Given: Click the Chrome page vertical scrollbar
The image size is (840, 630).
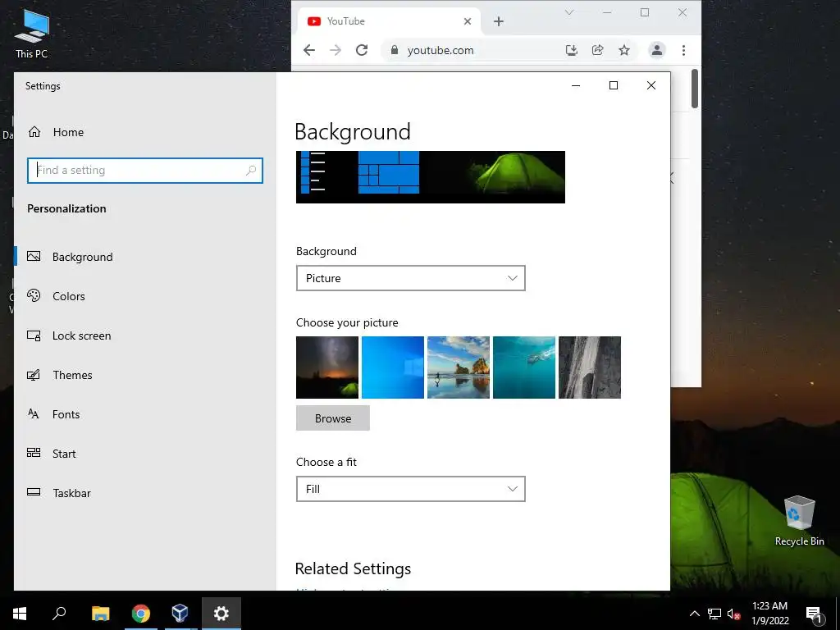Looking at the screenshot, I should tap(695, 89).
